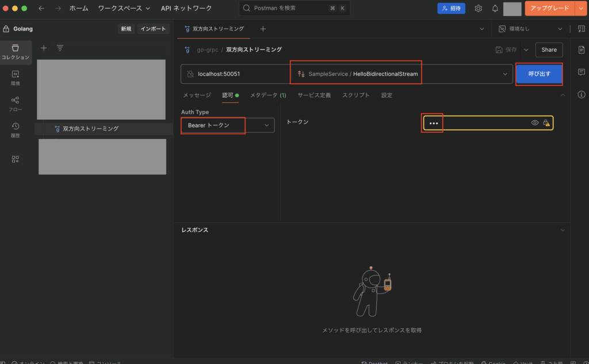Click the インポート button
The width and height of the screenshot is (589, 364).
[x=153, y=29]
